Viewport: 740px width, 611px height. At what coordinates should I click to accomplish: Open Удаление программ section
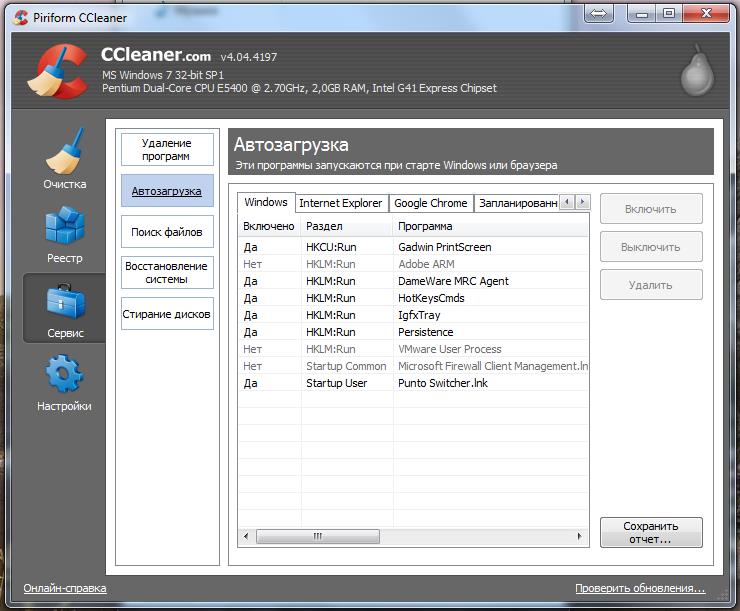[167, 150]
